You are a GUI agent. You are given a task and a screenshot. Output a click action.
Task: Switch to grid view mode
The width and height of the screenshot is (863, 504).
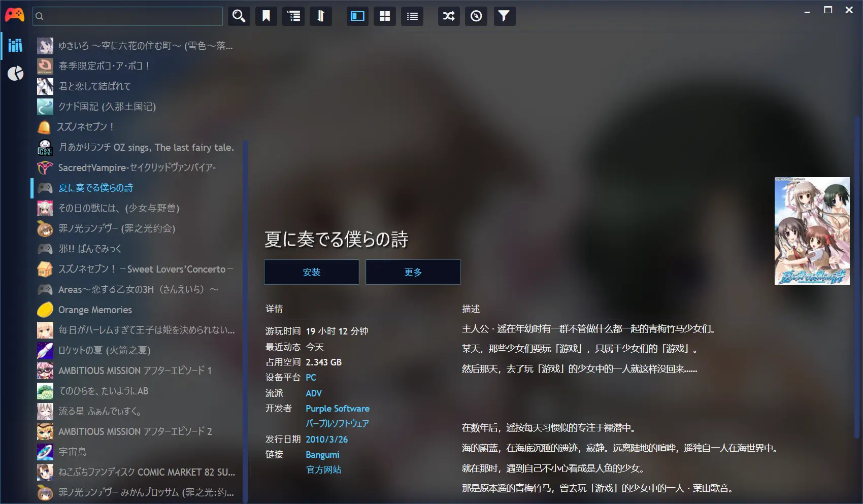click(385, 16)
